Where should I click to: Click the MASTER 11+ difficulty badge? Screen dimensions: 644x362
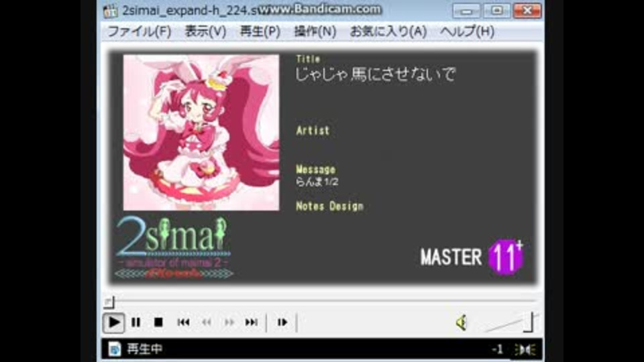(x=472, y=257)
